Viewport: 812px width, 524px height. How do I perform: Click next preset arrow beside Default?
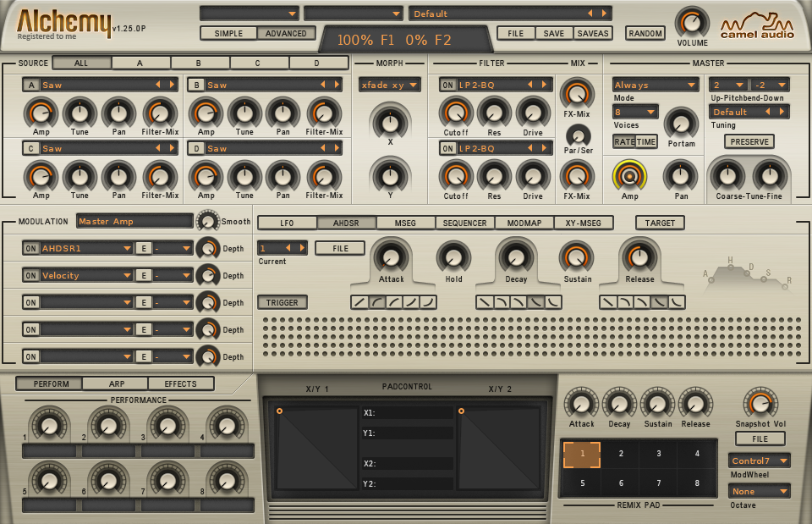[604, 14]
